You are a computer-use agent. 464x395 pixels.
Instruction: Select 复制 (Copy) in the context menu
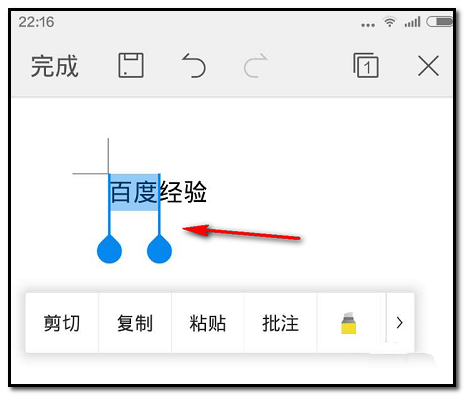135,323
